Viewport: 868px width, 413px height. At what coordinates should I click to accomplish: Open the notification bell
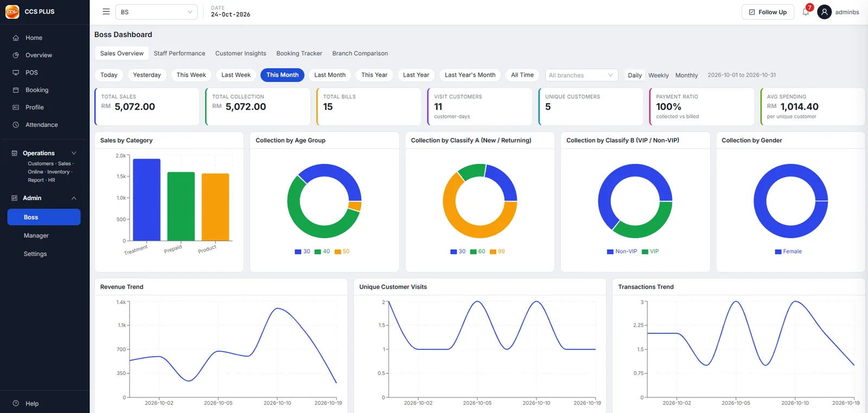tap(806, 12)
